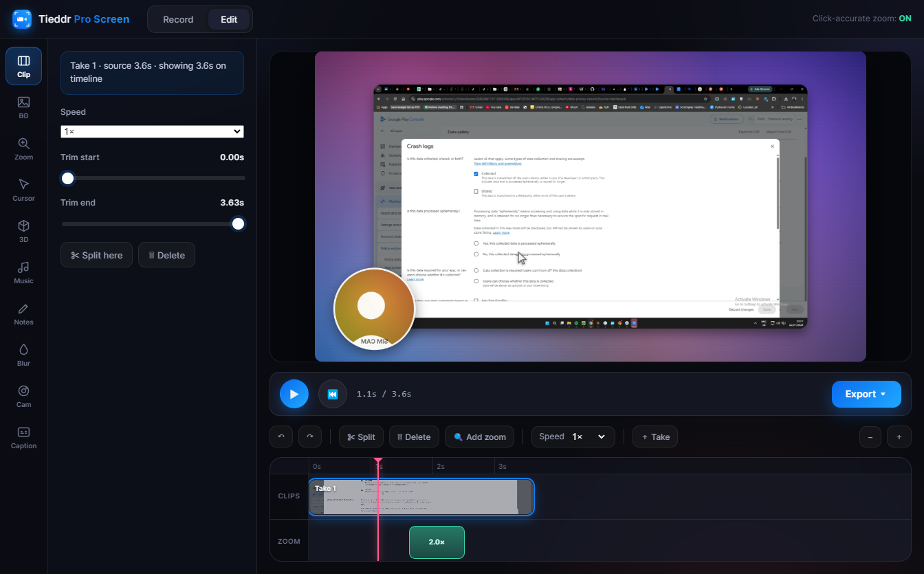Switch to the Edit tab

click(229, 19)
